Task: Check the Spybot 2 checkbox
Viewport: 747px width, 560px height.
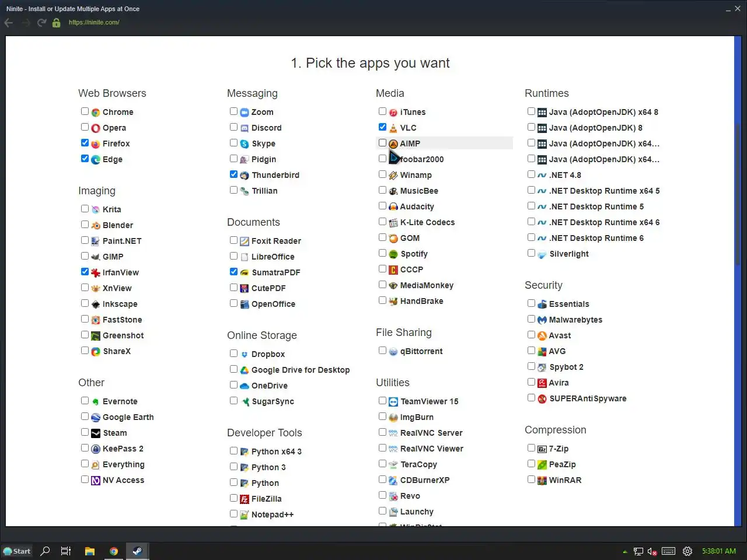Action: pos(531,366)
